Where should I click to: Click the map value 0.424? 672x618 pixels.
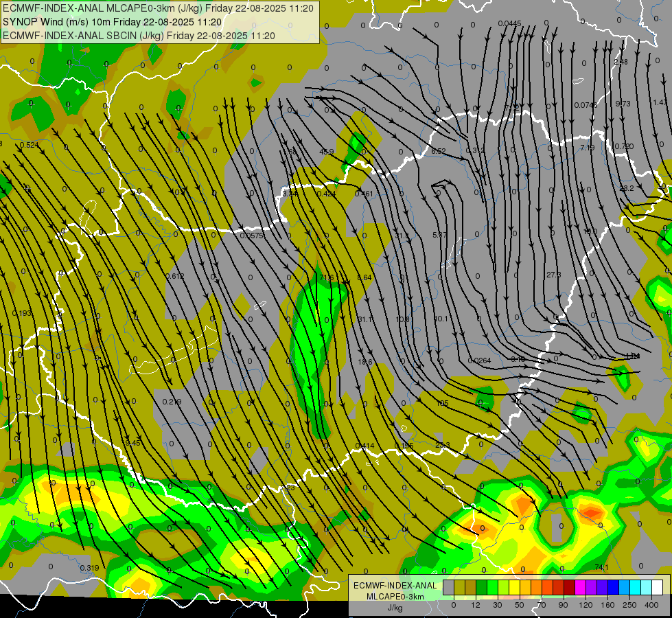pyautogui.click(x=326, y=194)
